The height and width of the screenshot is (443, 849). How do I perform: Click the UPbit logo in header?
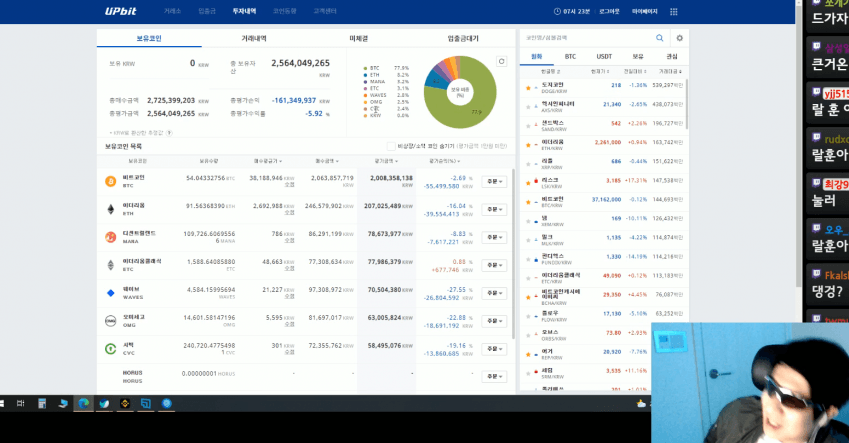tap(120, 11)
